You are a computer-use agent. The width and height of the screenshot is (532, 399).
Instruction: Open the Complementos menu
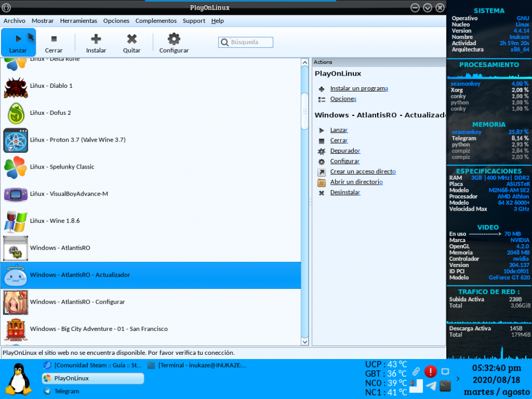(x=156, y=21)
